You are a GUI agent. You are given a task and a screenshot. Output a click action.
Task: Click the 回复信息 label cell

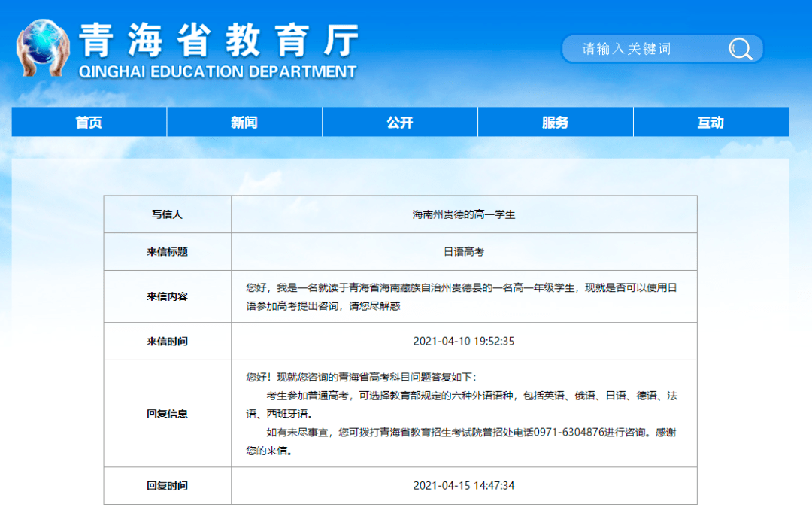point(167,414)
